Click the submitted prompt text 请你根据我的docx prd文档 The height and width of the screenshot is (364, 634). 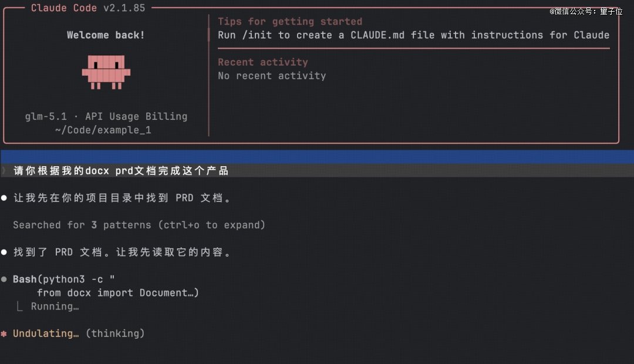pyautogui.click(x=121, y=171)
